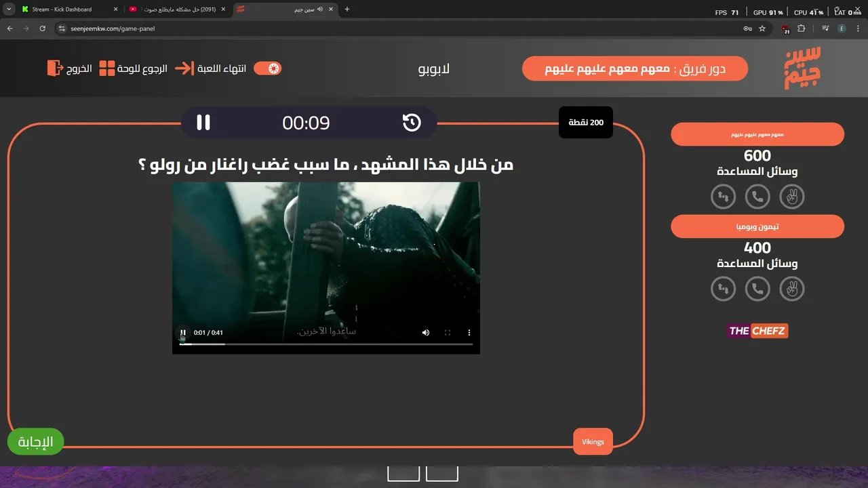The width and height of the screenshot is (868, 488).
Task: Click the first team name pill above 600
Action: (x=757, y=134)
